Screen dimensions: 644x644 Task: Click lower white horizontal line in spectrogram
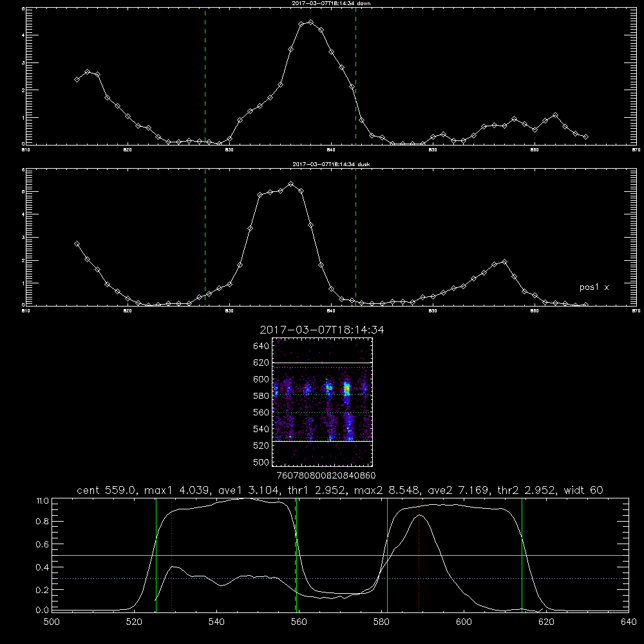pyautogui.click(x=323, y=441)
